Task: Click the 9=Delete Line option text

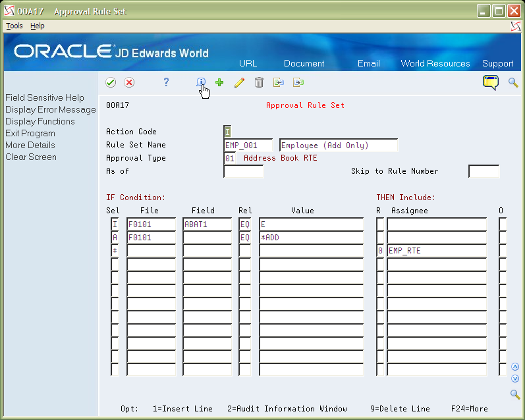Action: [400, 409]
